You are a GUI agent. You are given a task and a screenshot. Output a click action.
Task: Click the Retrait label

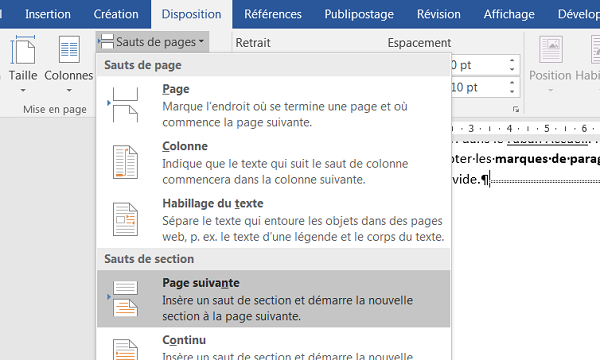pyautogui.click(x=253, y=43)
